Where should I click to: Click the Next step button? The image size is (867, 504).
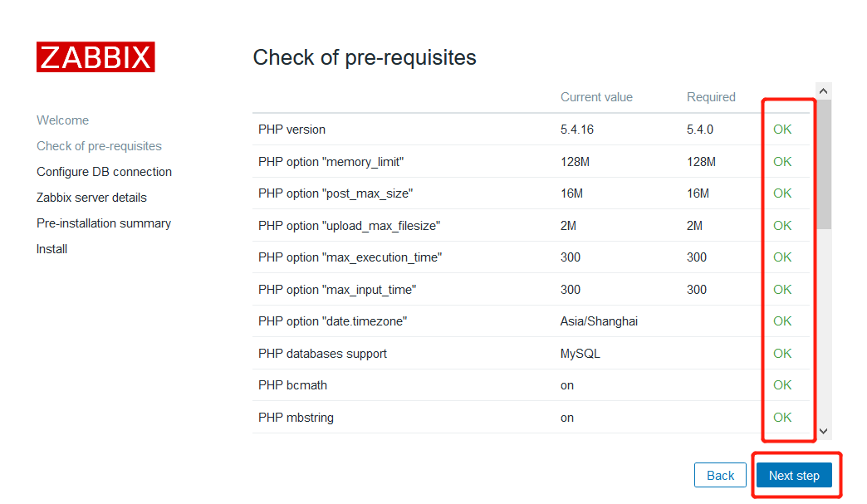click(794, 476)
